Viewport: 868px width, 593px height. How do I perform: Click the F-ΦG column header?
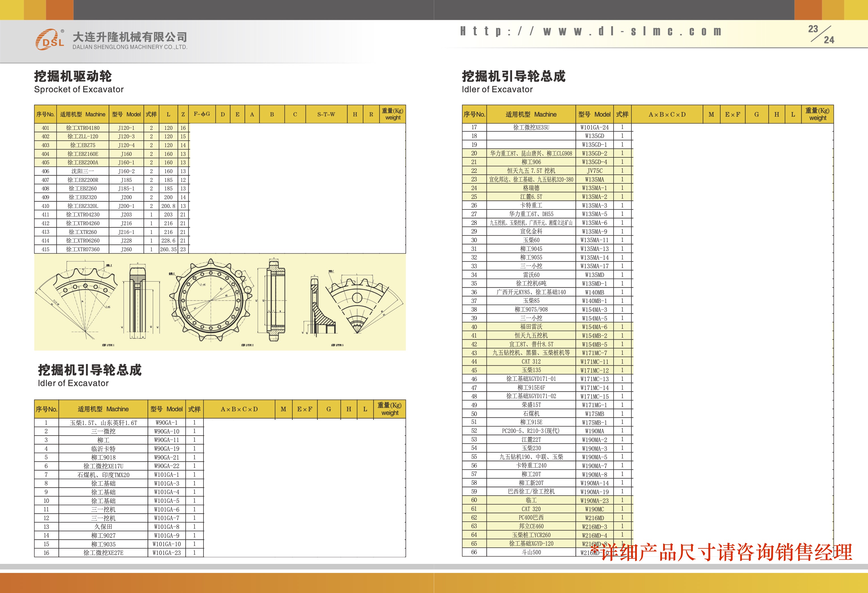coord(202,114)
